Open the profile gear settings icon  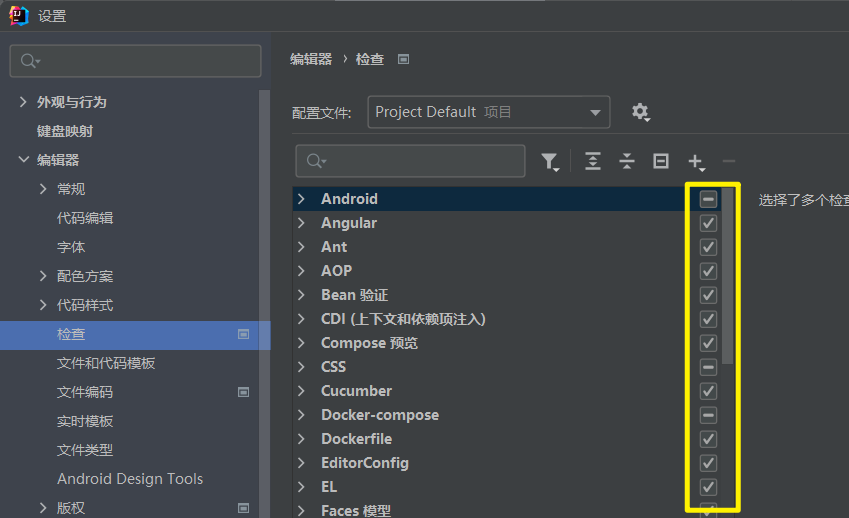(641, 112)
